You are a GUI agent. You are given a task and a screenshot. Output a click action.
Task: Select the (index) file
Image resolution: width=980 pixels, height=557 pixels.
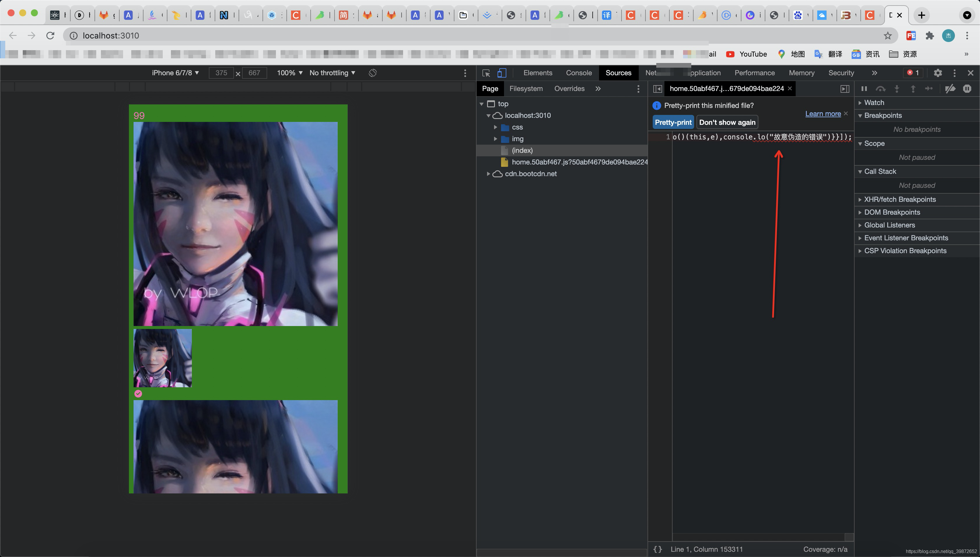click(x=522, y=150)
